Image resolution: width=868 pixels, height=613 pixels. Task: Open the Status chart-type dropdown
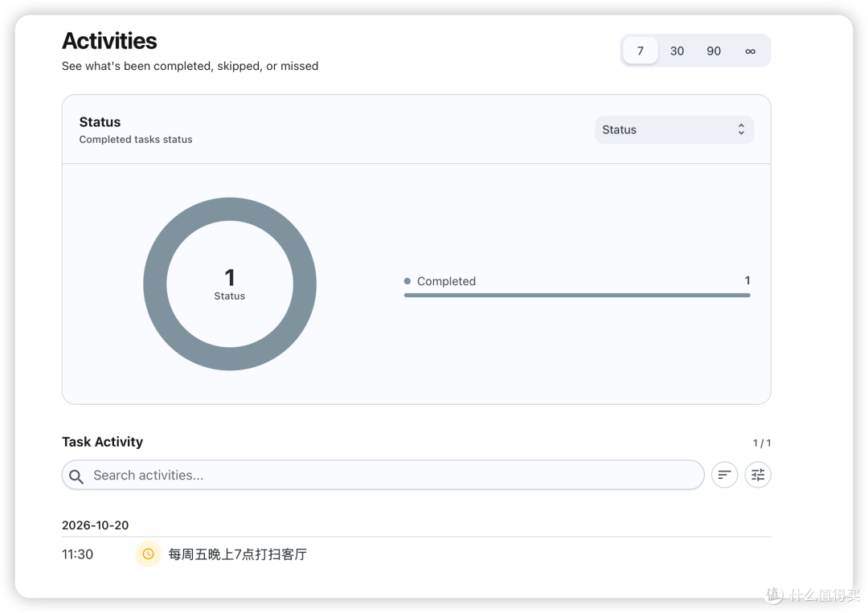click(x=674, y=129)
